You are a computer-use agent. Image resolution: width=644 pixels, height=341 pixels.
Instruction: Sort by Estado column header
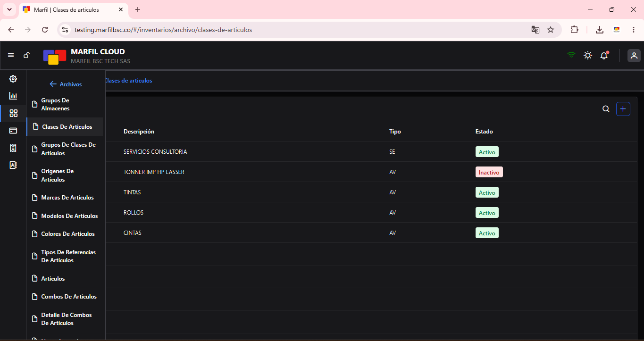[484, 132]
